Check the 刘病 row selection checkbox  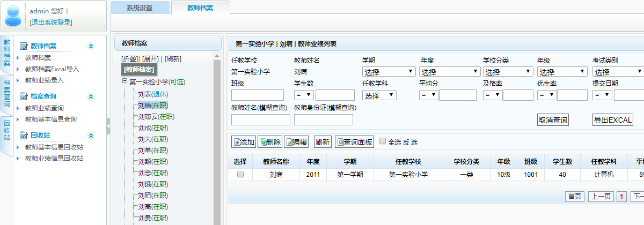click(240, 174)
